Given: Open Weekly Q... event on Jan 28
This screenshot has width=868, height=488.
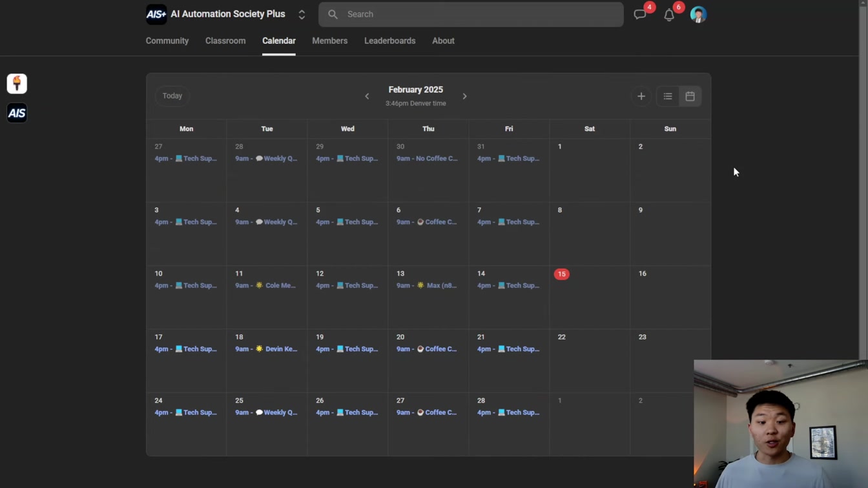Looking at the screenshot, I should pyautogui.click(x=266, y=159).
